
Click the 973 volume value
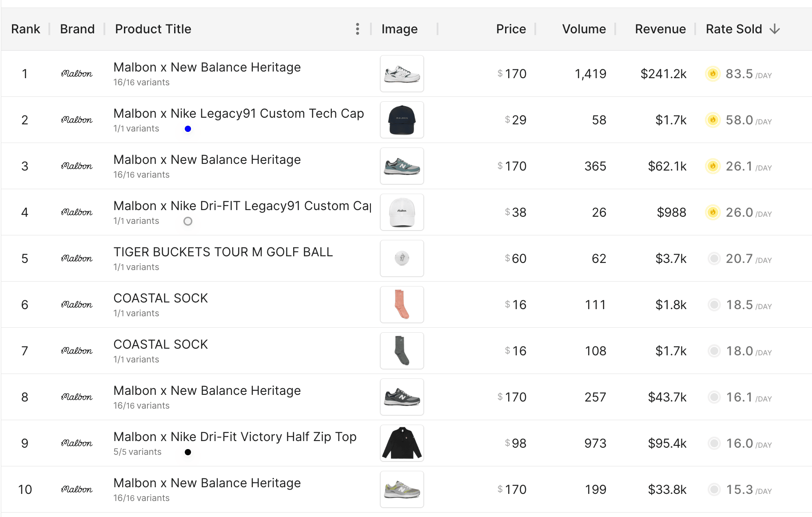(x=595, y=443)
